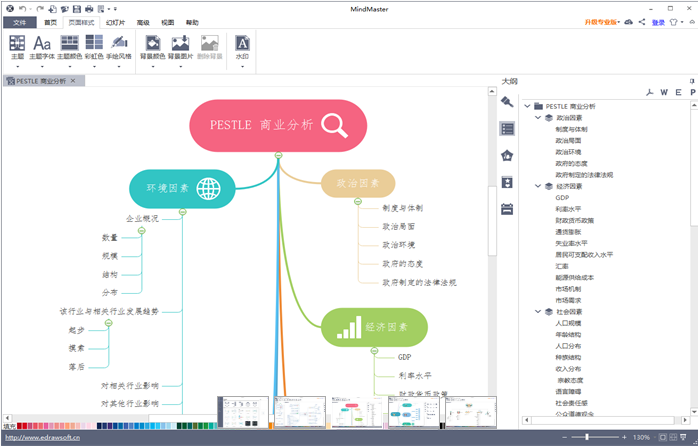Collapse the 经济因素 branch on canvas
This screenshot has height=446, width=698.
coord(374,351)
